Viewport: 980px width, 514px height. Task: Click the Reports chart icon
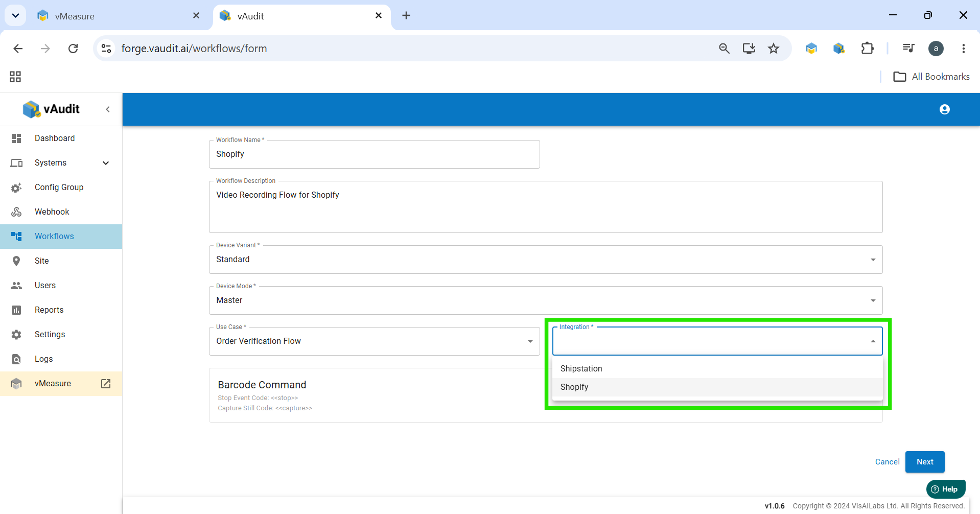click(x=16, y=310)
